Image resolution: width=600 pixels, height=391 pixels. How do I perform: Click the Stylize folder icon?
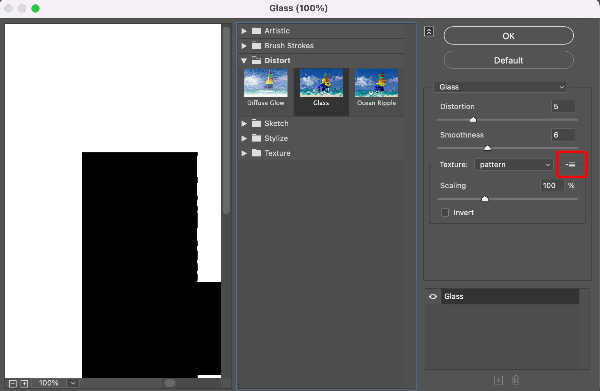click(256, 138)
